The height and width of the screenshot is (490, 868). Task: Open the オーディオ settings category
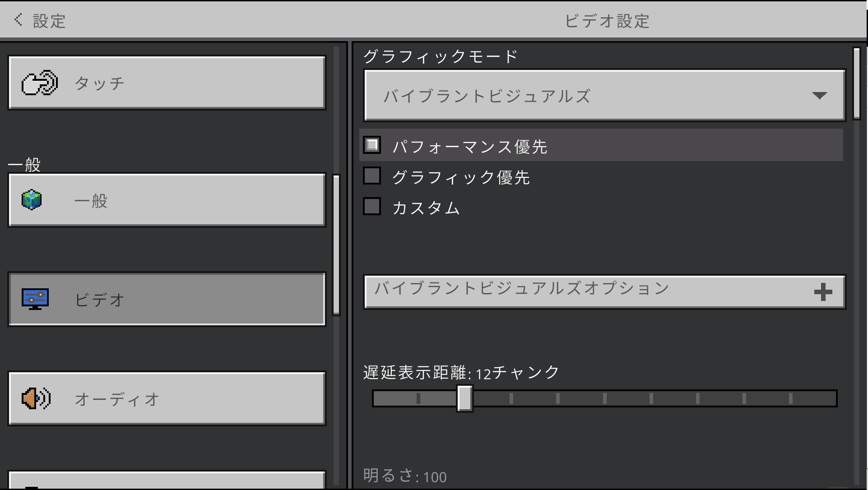pos(167,398)
